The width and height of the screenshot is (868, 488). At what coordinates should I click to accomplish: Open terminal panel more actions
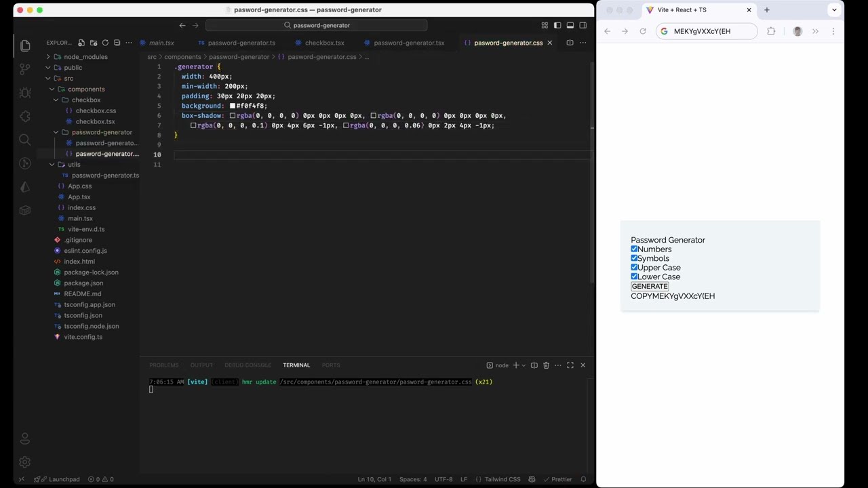pos(558,365)
